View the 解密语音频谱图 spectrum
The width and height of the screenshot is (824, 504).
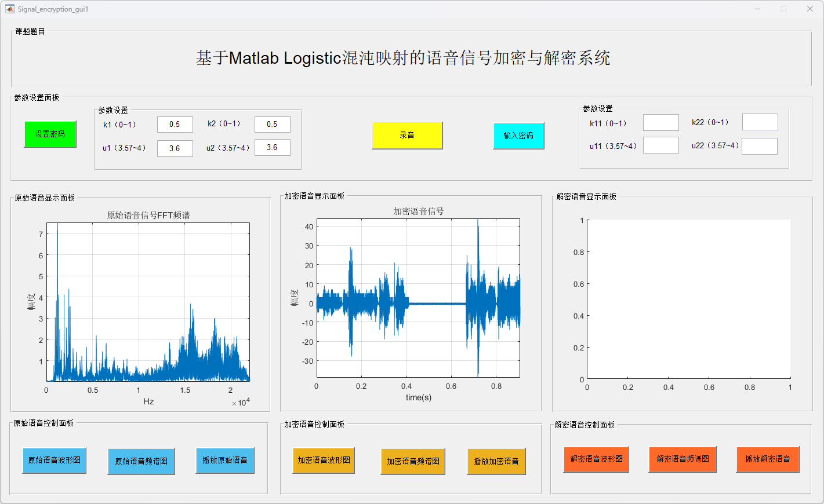point(683,459)
